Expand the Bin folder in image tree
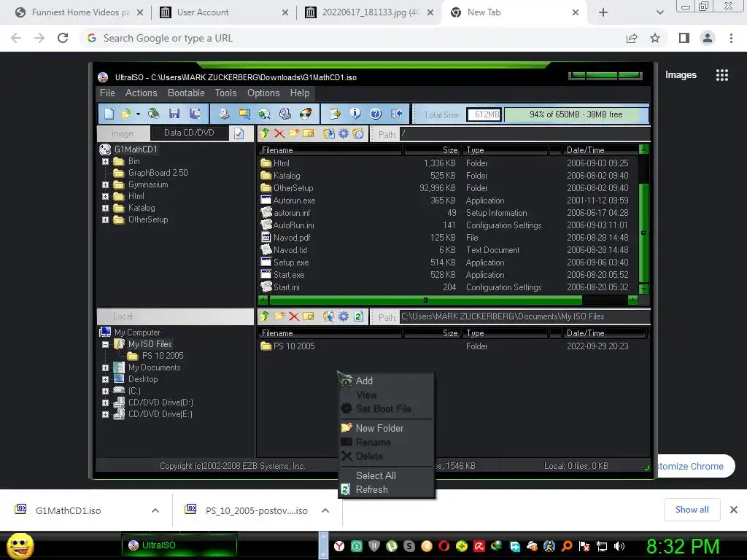Image resolution: width=747 pixels, height=560 pixels. (105, 161)
